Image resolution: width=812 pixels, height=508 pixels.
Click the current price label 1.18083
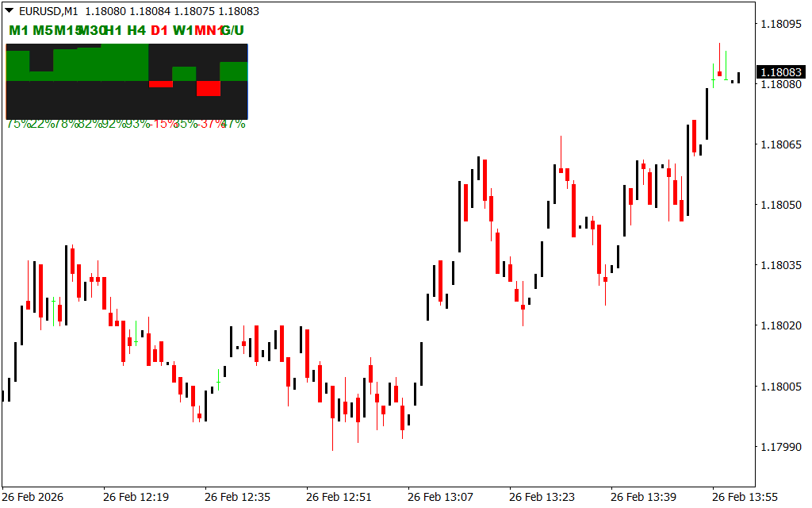781,72
